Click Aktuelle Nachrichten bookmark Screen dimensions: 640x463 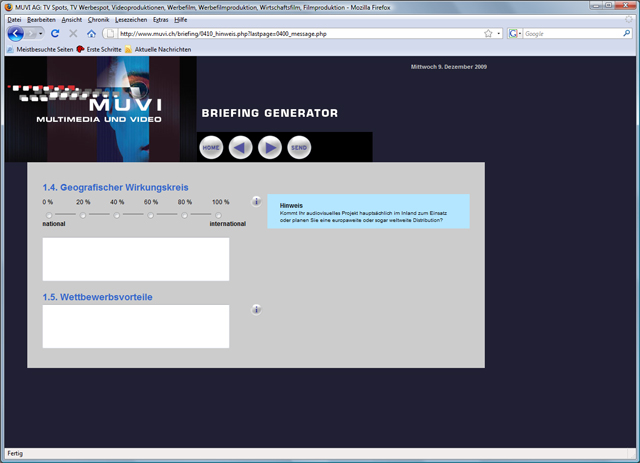click(x=162, y=49)
